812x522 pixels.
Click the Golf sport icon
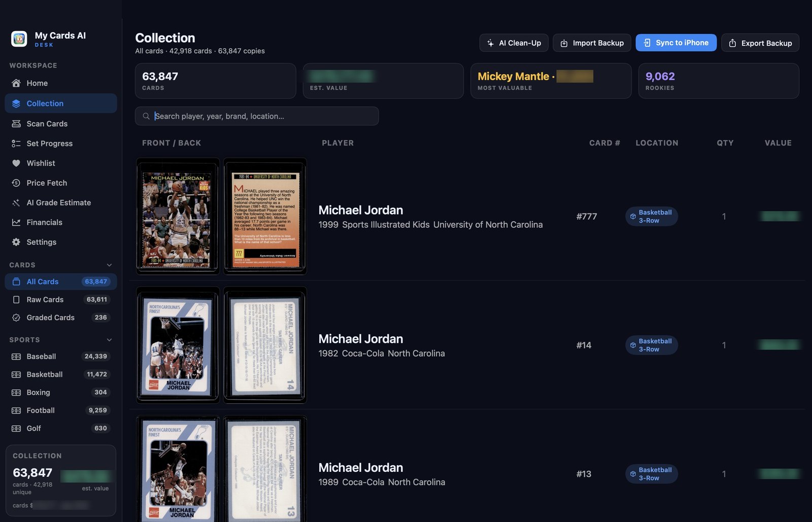coord(16,429)
